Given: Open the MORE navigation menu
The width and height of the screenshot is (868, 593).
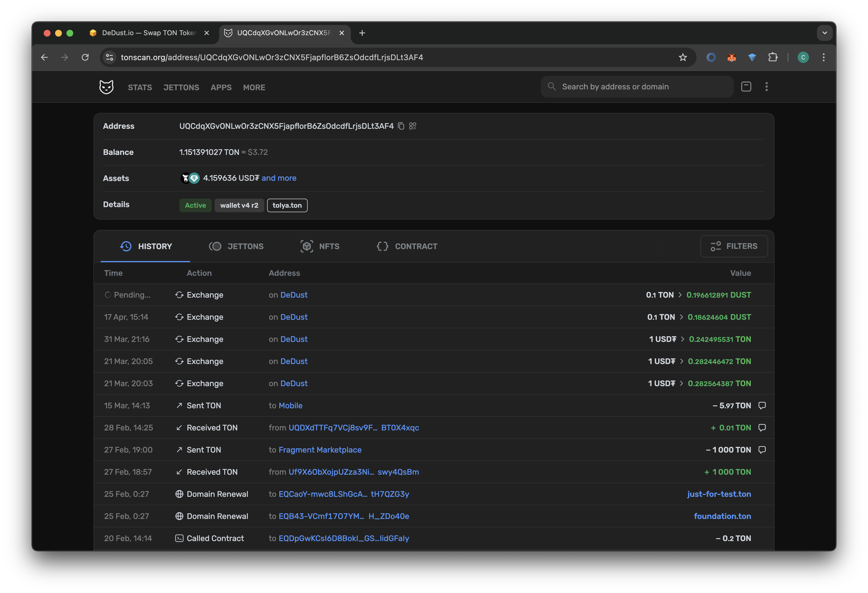Looking at the screenshot, I should point(254,87).
